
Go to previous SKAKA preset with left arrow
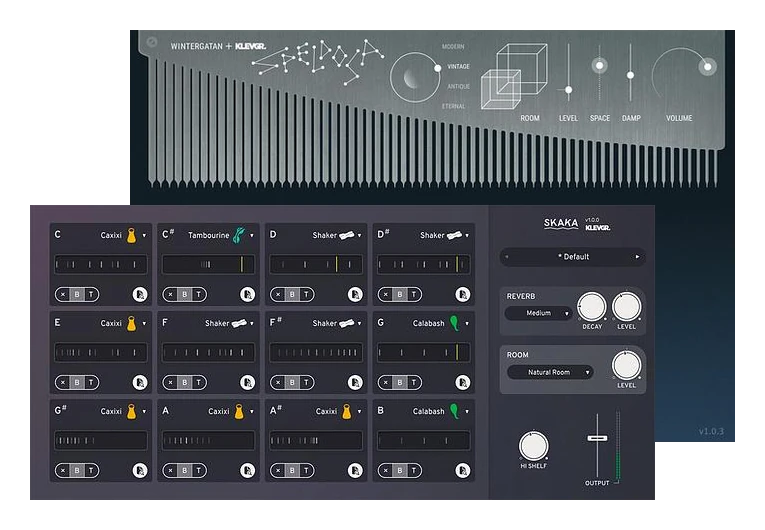[507, 257]
